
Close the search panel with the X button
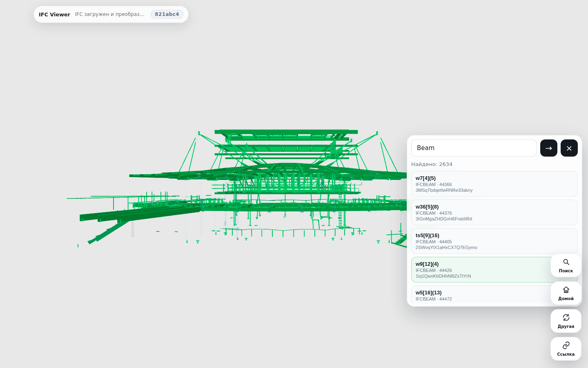(569, 148)
